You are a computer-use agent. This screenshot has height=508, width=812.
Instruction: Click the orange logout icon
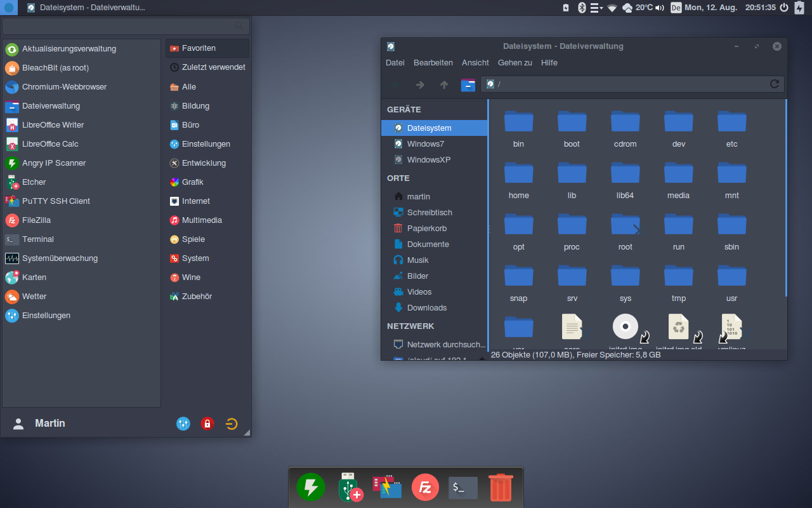pyautogui.click(x=232, y=424)
